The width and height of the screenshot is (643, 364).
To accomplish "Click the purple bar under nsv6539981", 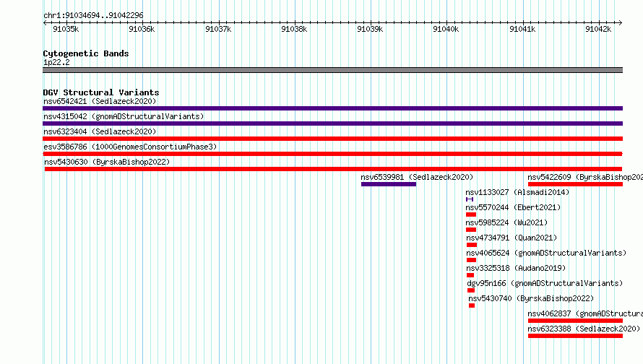I will tap(389, 184).
